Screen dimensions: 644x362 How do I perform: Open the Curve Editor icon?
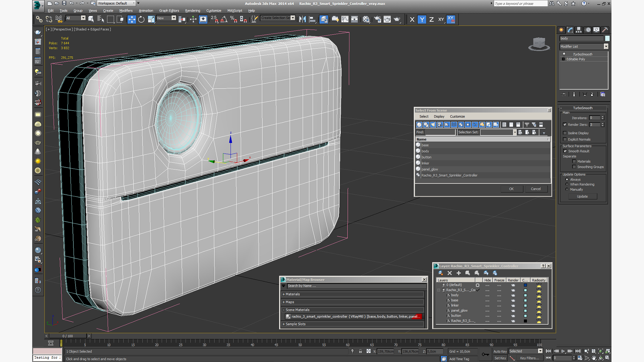345,19
